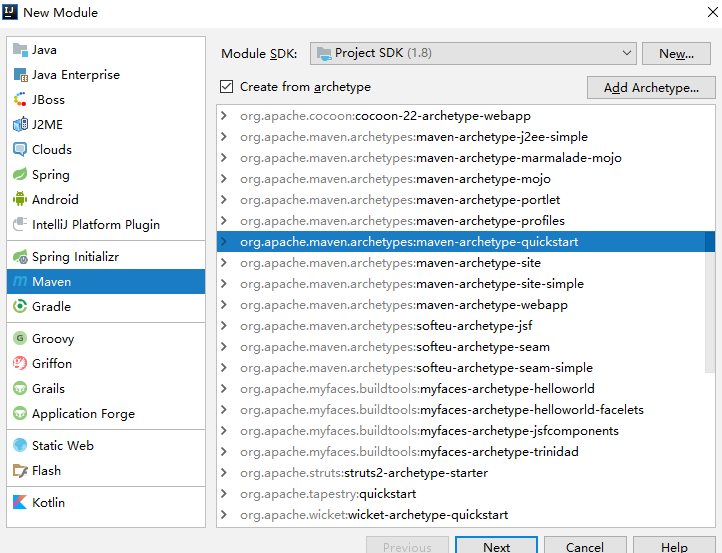Select the Grails icon
Viewport: 722px width, 553px height.
pyautogui.click(x=20, y=388)
